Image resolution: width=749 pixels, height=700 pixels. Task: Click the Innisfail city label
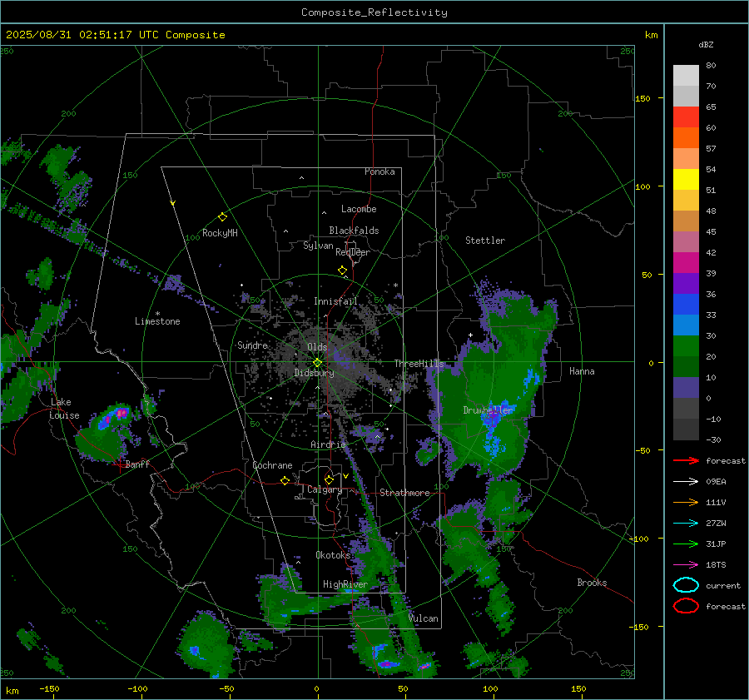pyautogui.click(x=335, y=301)
